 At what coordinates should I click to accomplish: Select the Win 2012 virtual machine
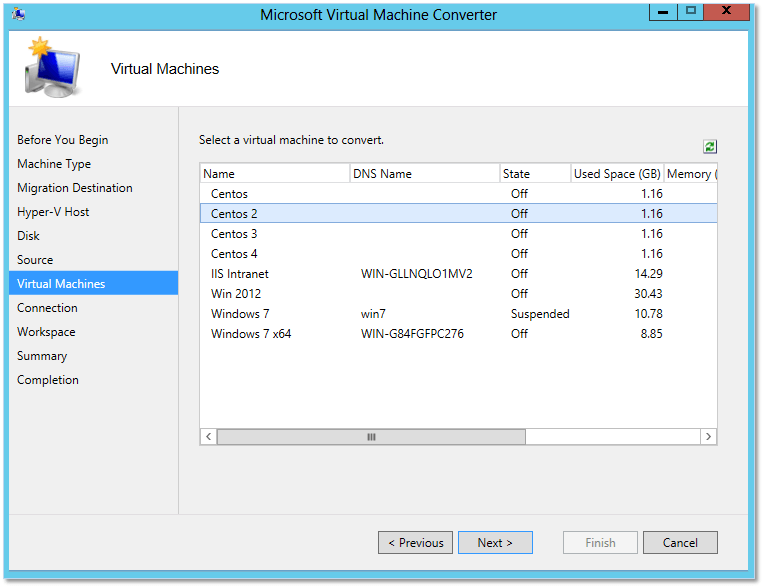point(458,294)
